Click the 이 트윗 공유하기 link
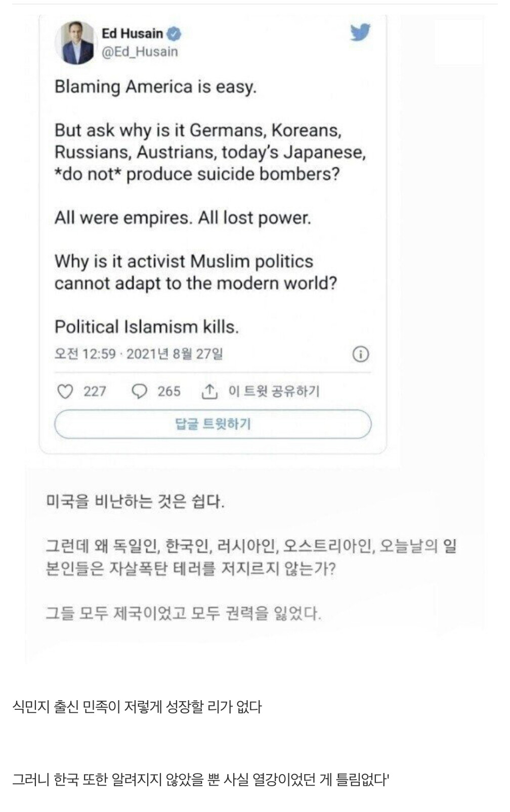The height and width of the screenshot is (812, 510). pyautogui.click(x=274, y=391)
